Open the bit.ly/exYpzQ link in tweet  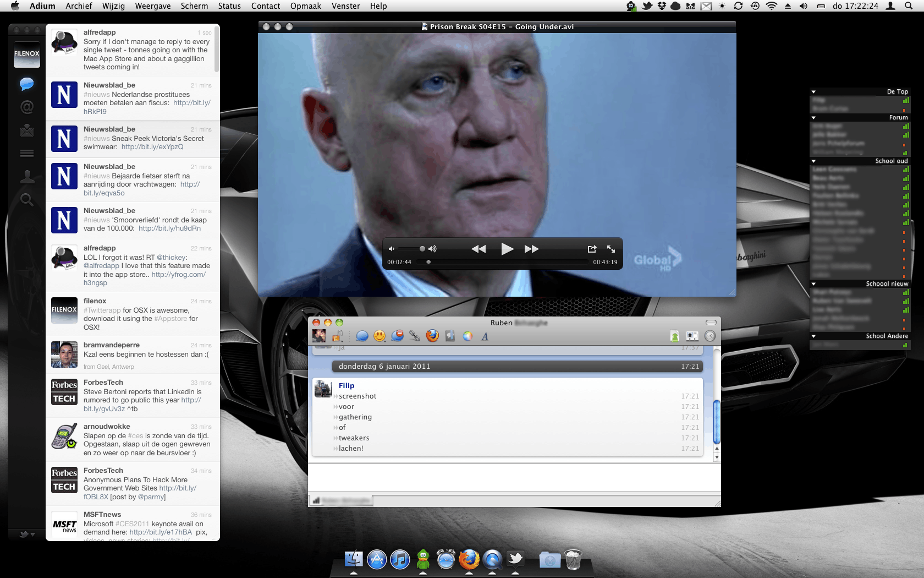click(152, 147)
